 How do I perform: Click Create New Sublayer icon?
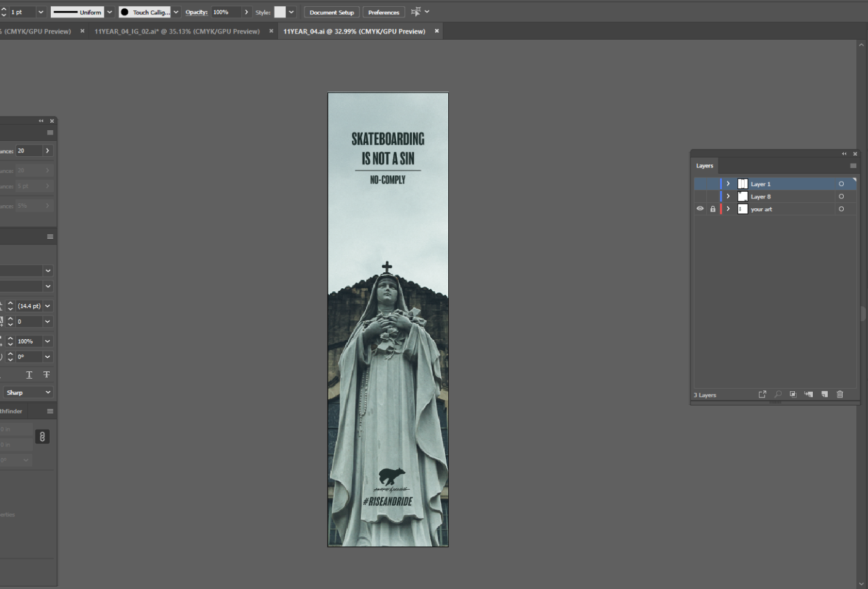click(808, 394)
